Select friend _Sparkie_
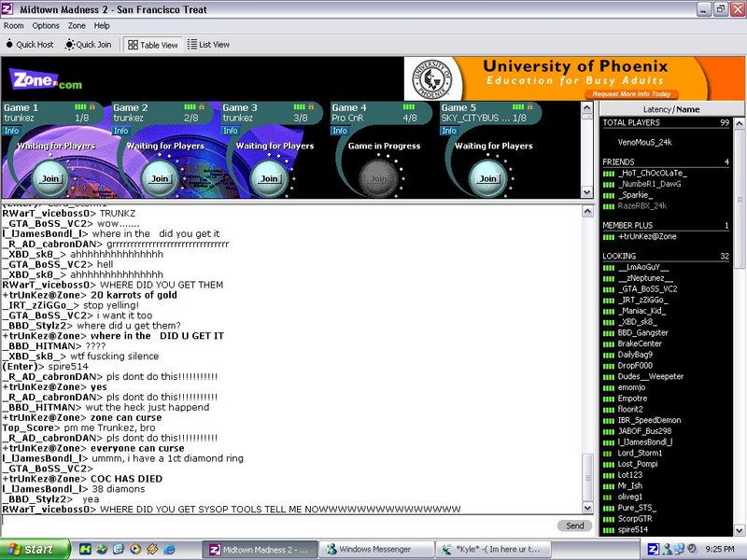 pyautogui.click(x=636, y=195)
